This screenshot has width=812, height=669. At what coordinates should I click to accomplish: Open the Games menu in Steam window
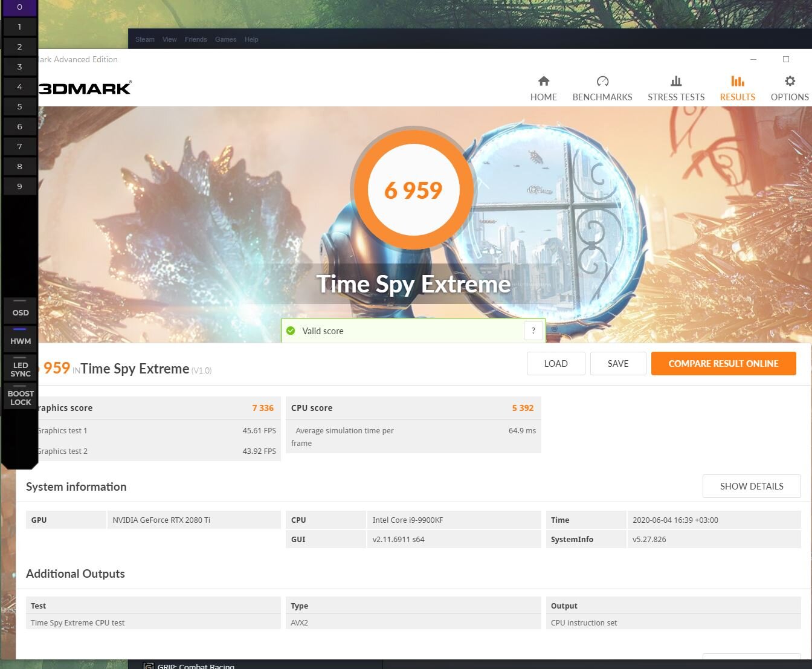pos(225,39)
